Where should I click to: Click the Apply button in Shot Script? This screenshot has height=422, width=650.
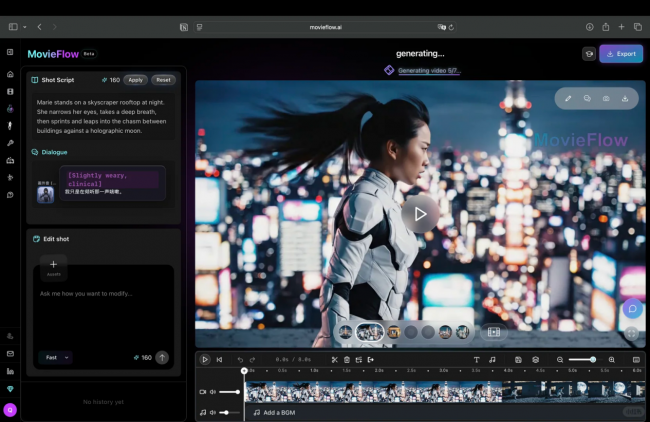coord(136,80)
